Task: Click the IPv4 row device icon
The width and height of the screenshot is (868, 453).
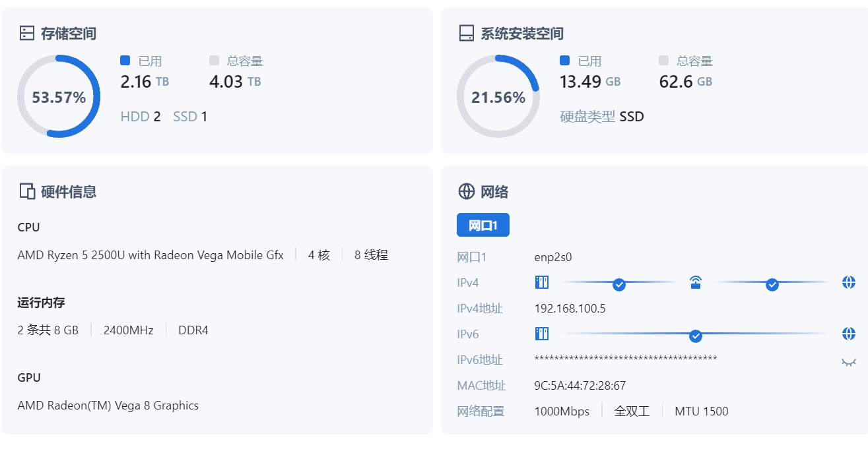Action: click(541, 282)
